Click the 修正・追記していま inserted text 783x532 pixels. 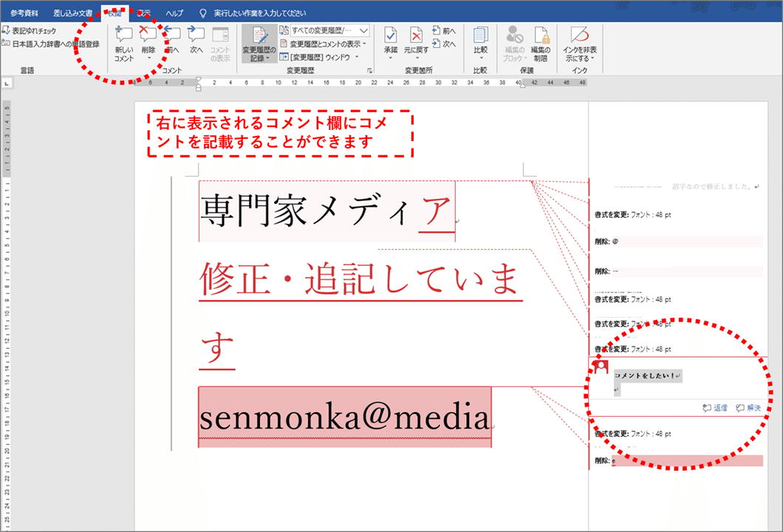pyautogui.click(x=360, y=279)
